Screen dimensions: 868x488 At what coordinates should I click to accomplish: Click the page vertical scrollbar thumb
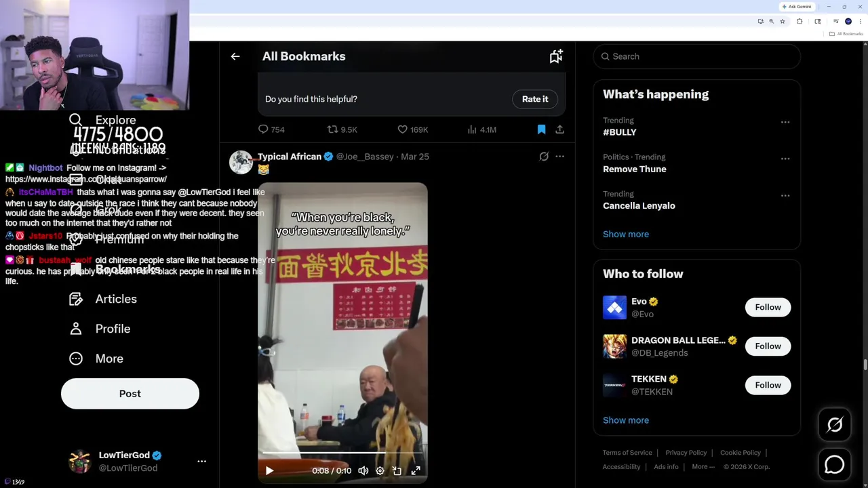(x=865, y=365)
